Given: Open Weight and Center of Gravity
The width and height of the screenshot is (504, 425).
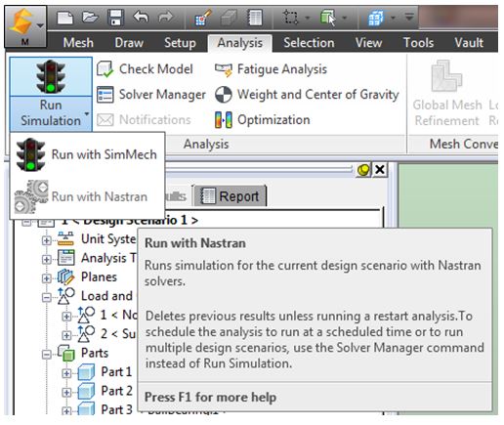Looking at the screenshot, I should pyautogui.click(x=307, y=95).
